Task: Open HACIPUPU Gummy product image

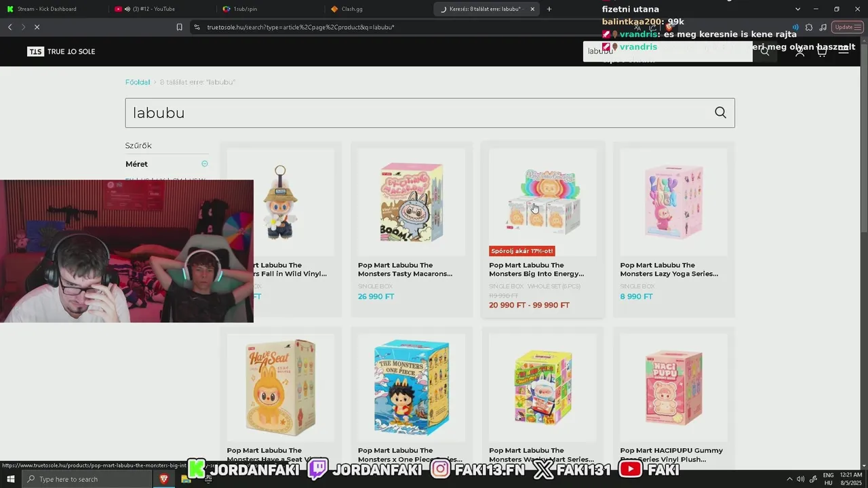Action: click(673, 388)
